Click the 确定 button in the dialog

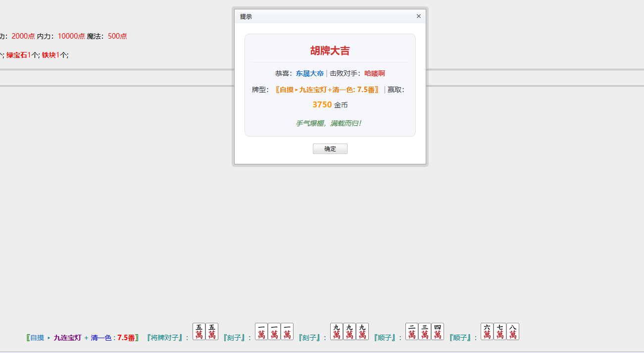point(330,149)
